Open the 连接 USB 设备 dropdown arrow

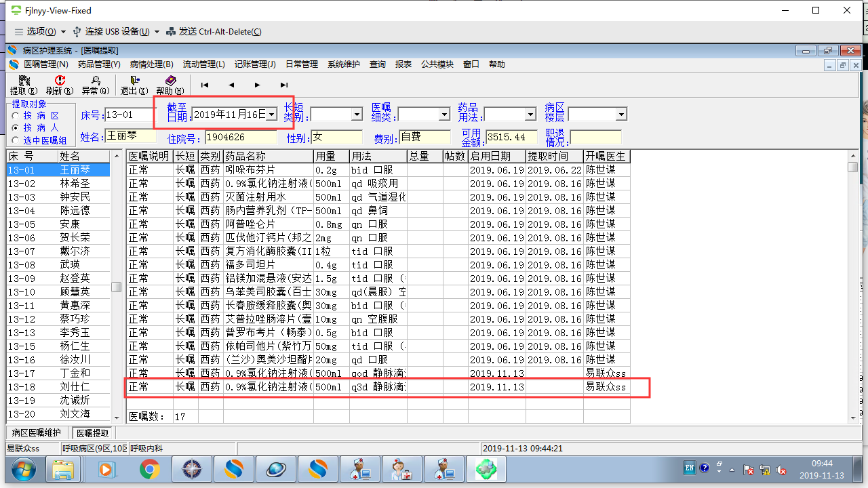[x=157, y=32]
